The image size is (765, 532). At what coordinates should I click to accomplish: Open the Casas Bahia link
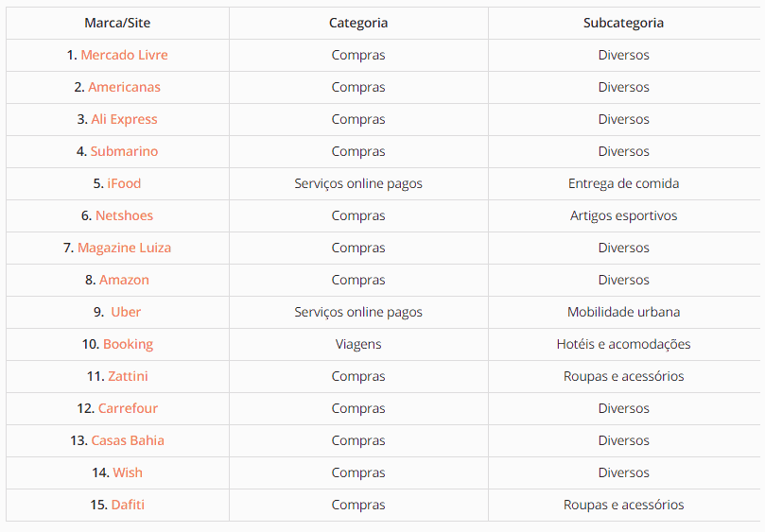point(128,440)
